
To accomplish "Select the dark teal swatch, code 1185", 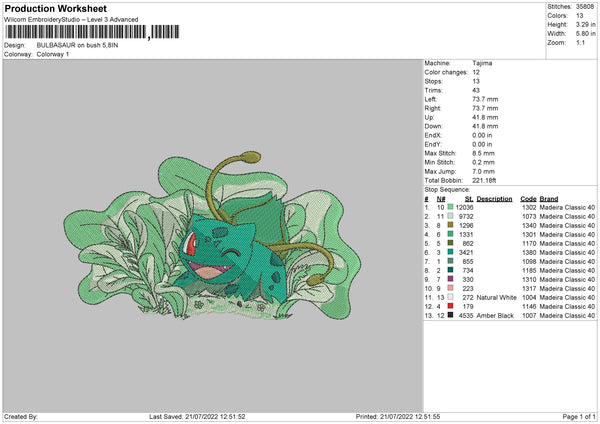I will [451, 270].
